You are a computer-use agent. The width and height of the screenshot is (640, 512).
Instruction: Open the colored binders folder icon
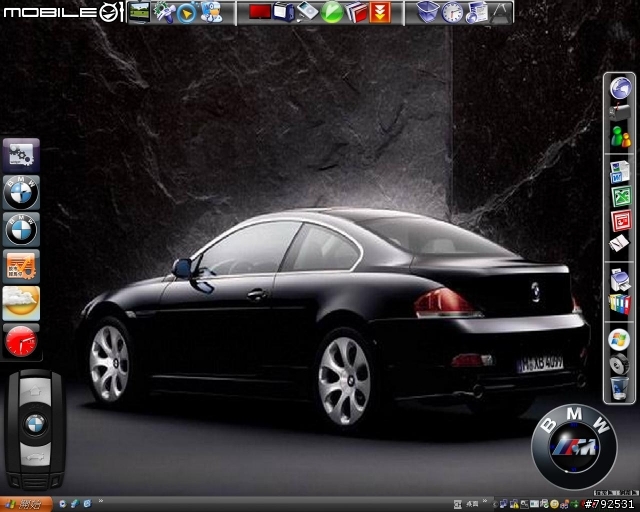[620, 305]
